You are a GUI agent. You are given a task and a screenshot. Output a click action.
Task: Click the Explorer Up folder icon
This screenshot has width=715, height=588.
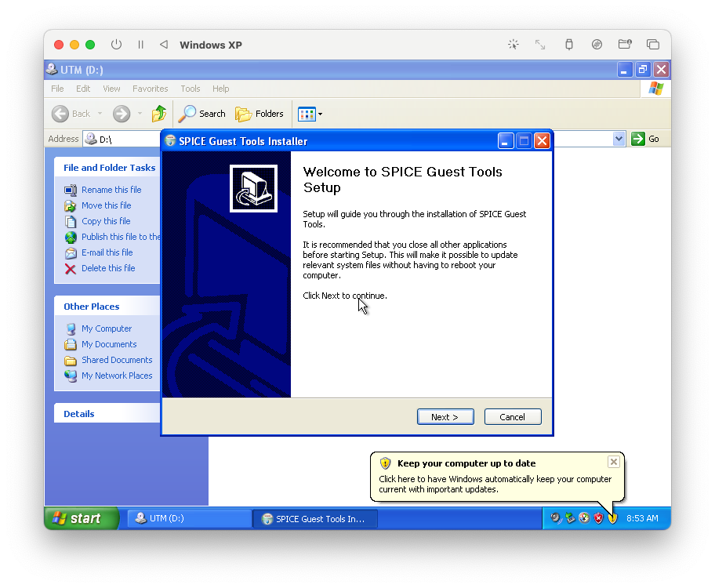159,114
